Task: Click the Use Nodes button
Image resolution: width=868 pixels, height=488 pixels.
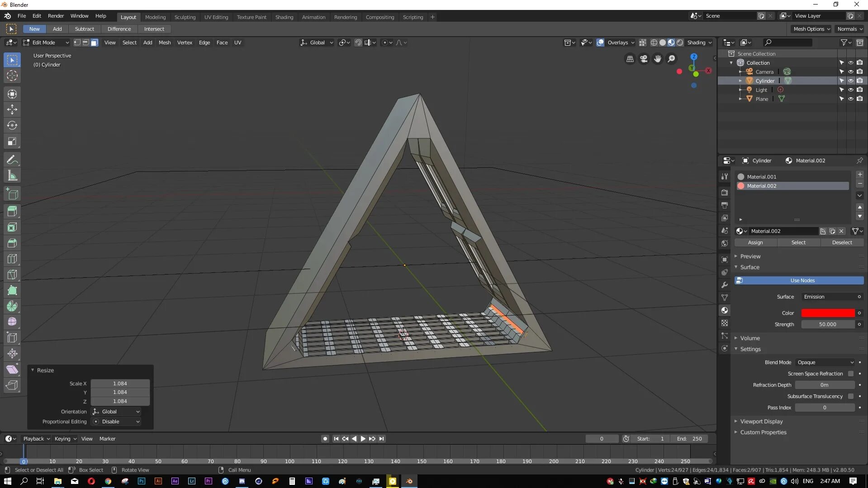Action: pos(799,280)
